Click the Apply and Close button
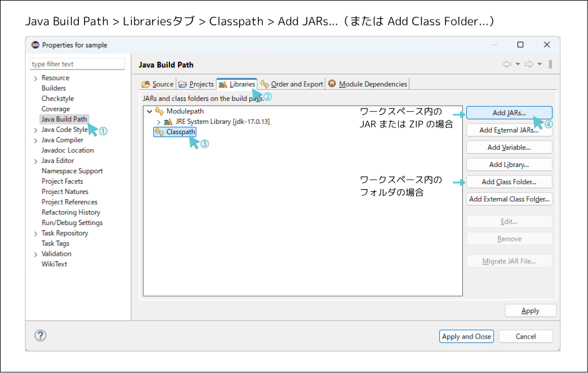The width and height of the screenshot is (588, 373). click(466, 336)
